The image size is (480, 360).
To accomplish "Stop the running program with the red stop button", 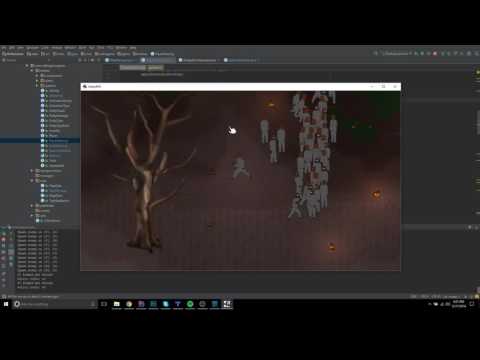I will tap(435, 53).
